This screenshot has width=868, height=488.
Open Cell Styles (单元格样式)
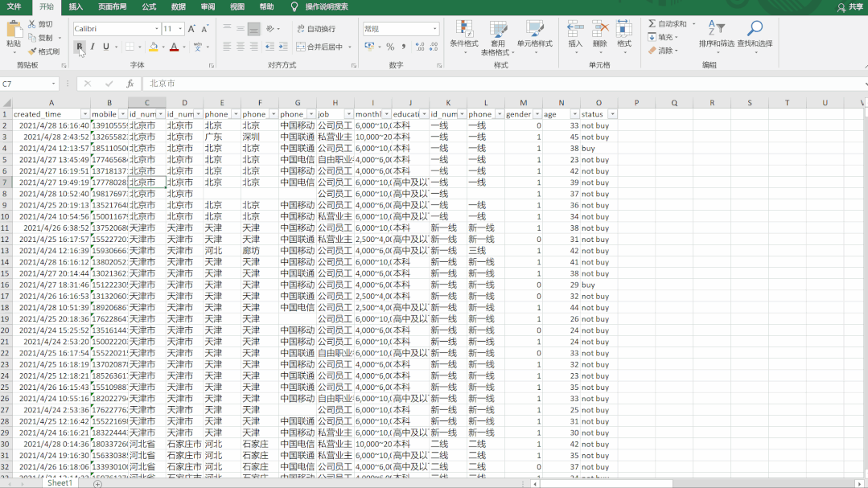click(535, 37)
